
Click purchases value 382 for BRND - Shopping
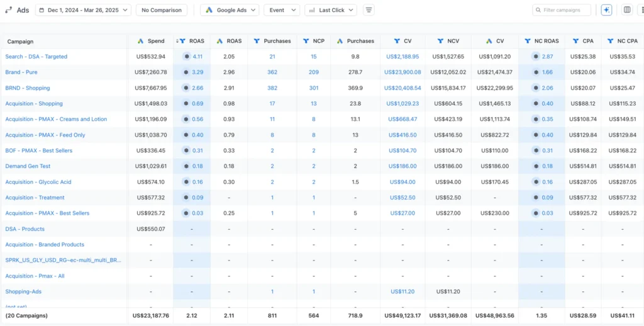(x=272, y=88)
